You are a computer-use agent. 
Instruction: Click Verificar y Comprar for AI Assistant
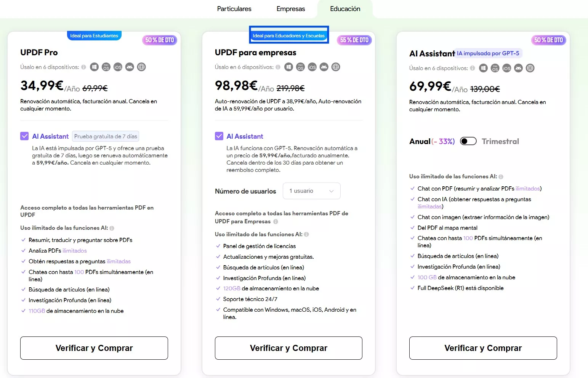483,348
